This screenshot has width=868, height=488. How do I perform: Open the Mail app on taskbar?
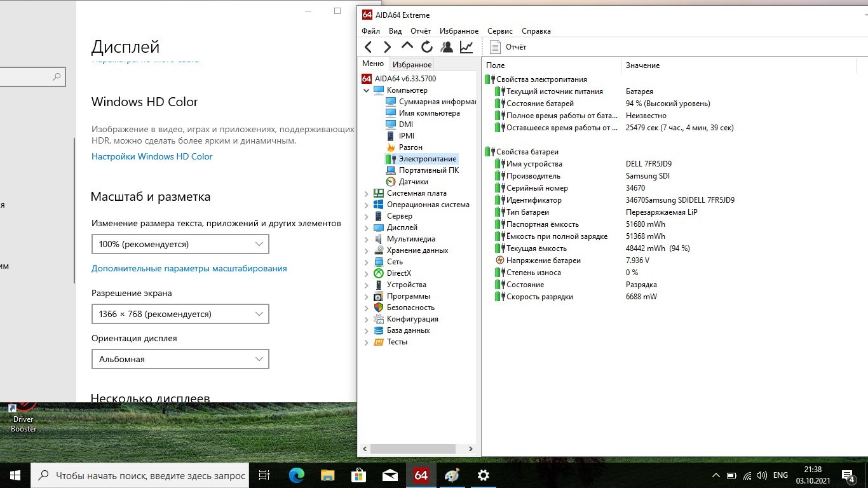[390, 475]
